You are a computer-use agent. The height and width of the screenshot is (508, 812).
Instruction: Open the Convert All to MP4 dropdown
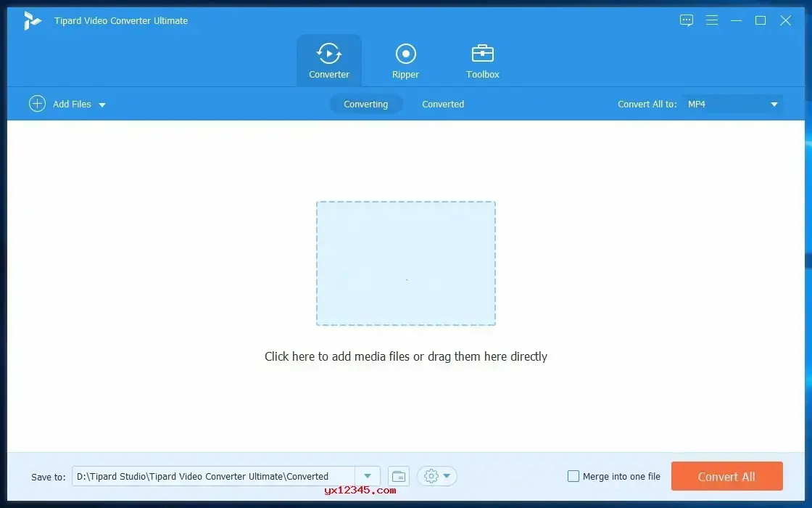pyautogui.click(x=732, y=105)
